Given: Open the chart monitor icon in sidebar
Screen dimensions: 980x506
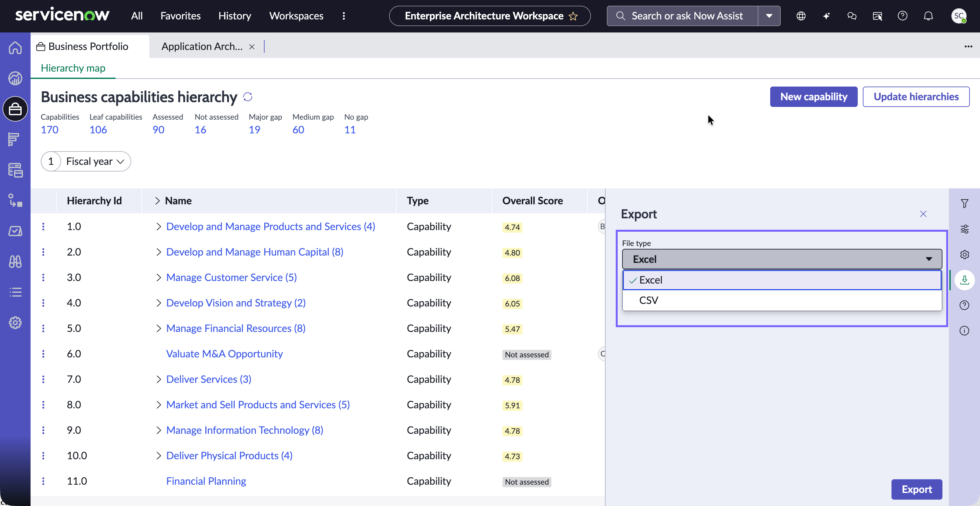Looking at the screenshot, I should point(15,231).
